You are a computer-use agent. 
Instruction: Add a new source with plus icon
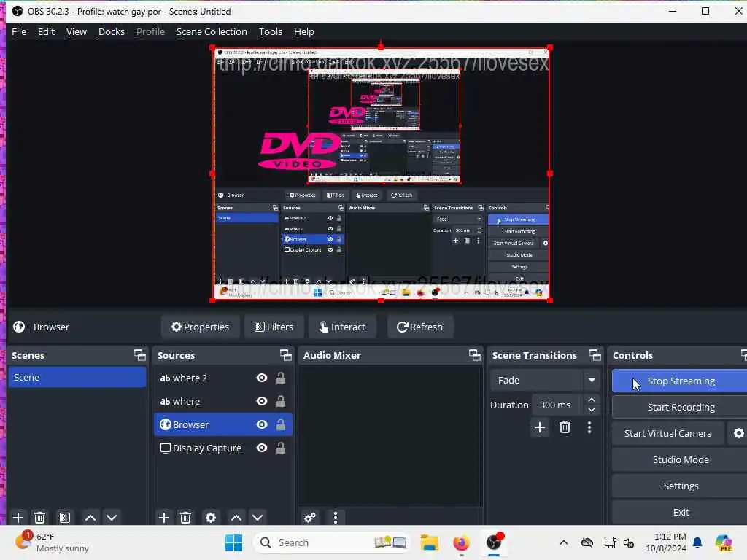coord(164,517)
